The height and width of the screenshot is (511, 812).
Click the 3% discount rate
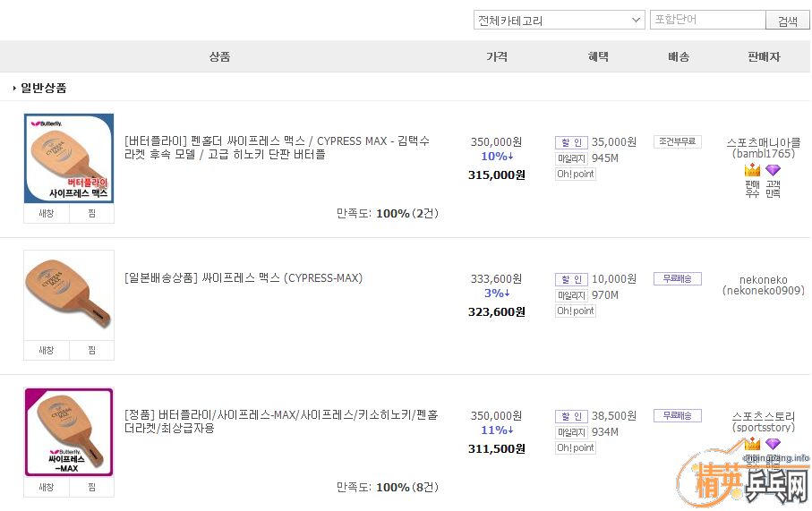click(497, 293)
